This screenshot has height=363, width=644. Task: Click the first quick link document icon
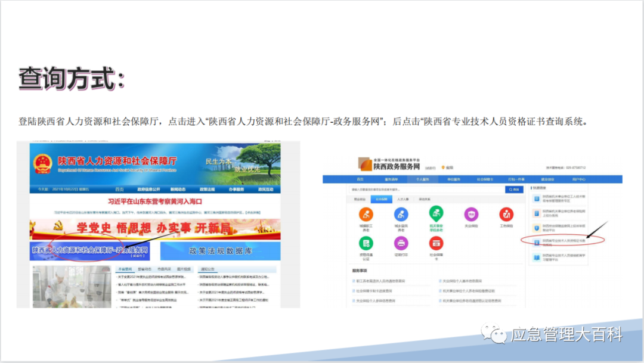point(537,198)
